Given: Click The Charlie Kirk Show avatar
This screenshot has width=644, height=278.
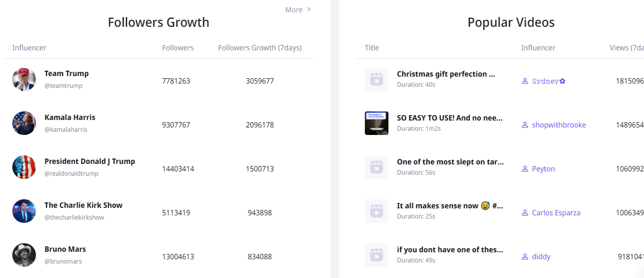Looking at the screenshot, I should pos(24,211).
